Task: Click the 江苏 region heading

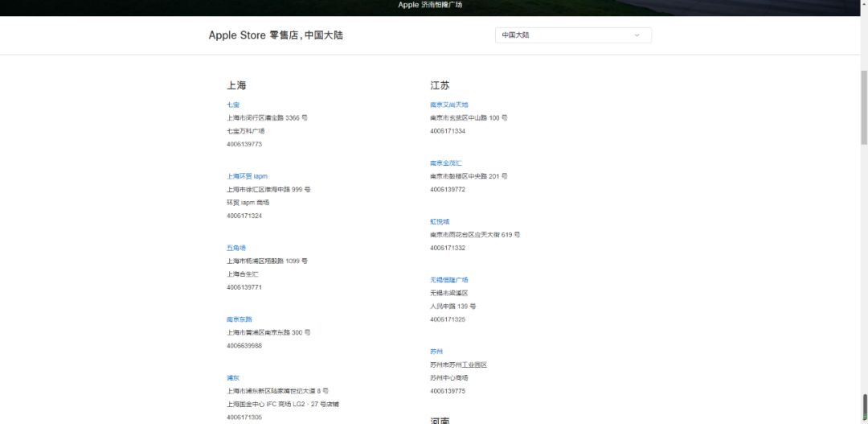Action: (x=440, y=85)
